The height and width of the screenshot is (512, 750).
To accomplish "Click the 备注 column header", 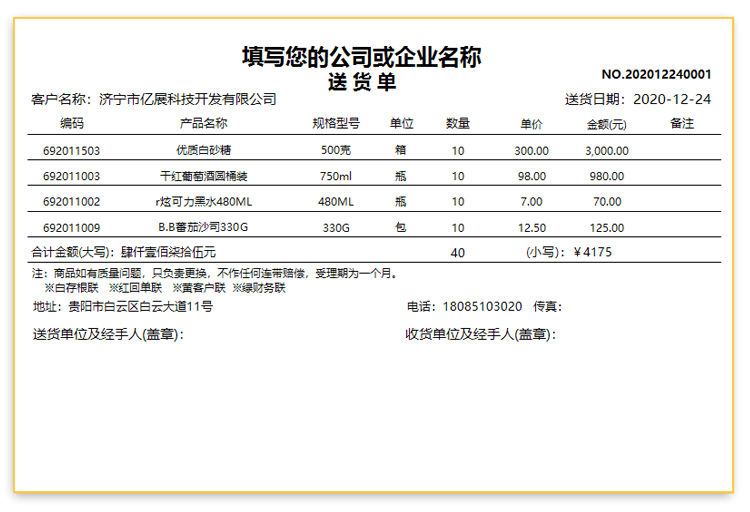I will point(682,123).
